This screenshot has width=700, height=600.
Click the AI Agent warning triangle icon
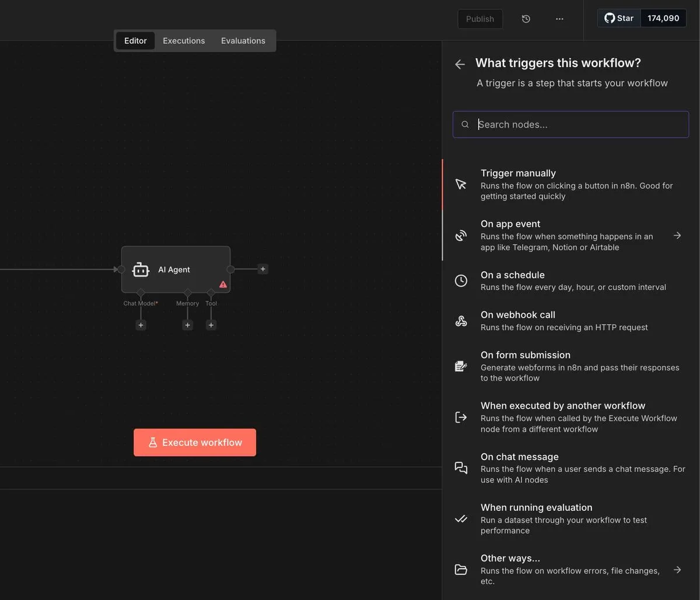pyautogui.click(x=223, y=285)
